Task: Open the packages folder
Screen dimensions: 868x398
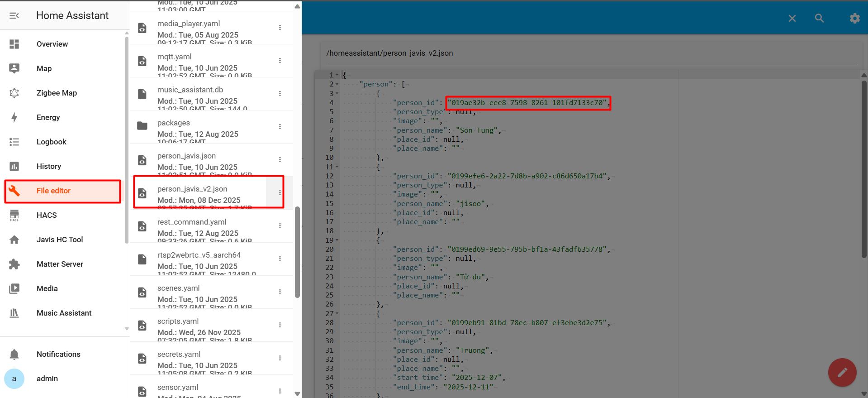Action: pyautogui.click(x=174, y=123)
